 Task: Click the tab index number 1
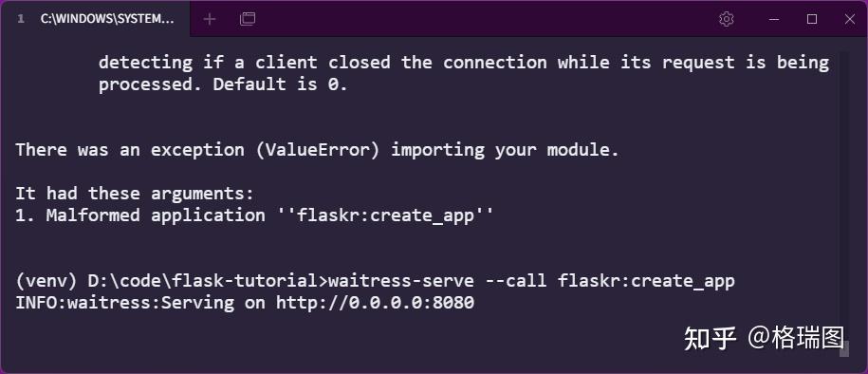pos(21,19)
